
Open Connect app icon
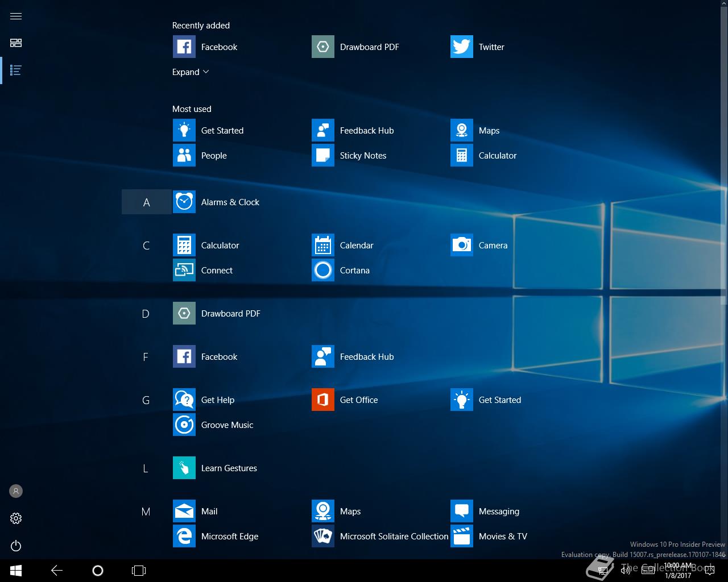point(184,270)
